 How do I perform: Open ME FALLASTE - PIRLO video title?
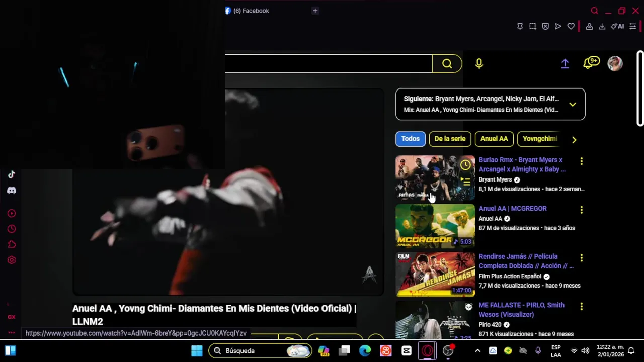[521, 310]
